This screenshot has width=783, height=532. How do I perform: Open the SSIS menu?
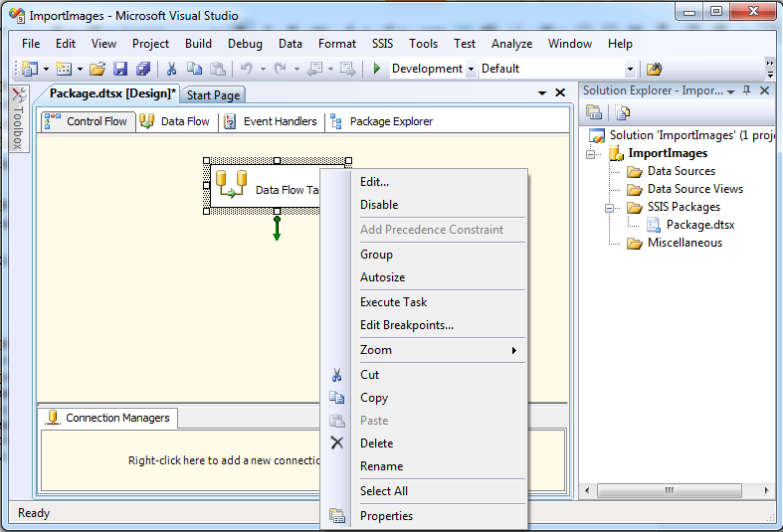tap(382, 44)
